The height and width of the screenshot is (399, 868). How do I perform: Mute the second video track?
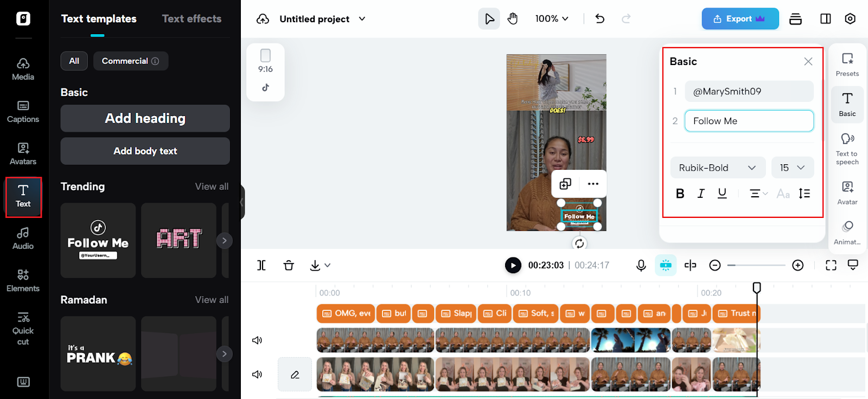(x=257, y=375)
